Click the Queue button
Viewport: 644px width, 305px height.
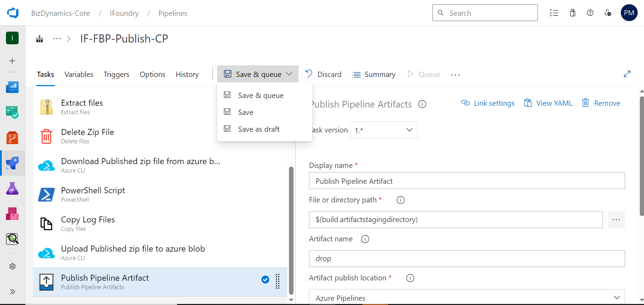click(424, 74)
